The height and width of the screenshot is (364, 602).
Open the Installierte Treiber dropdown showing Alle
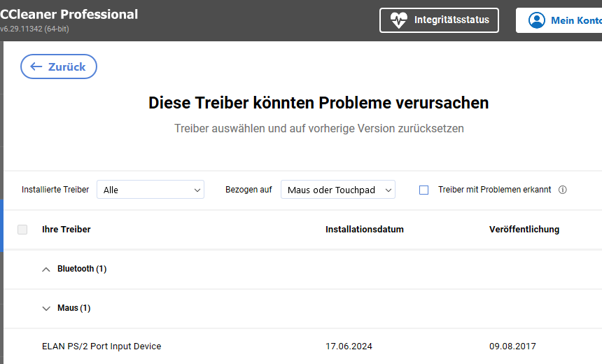click(x=150, y=190)
